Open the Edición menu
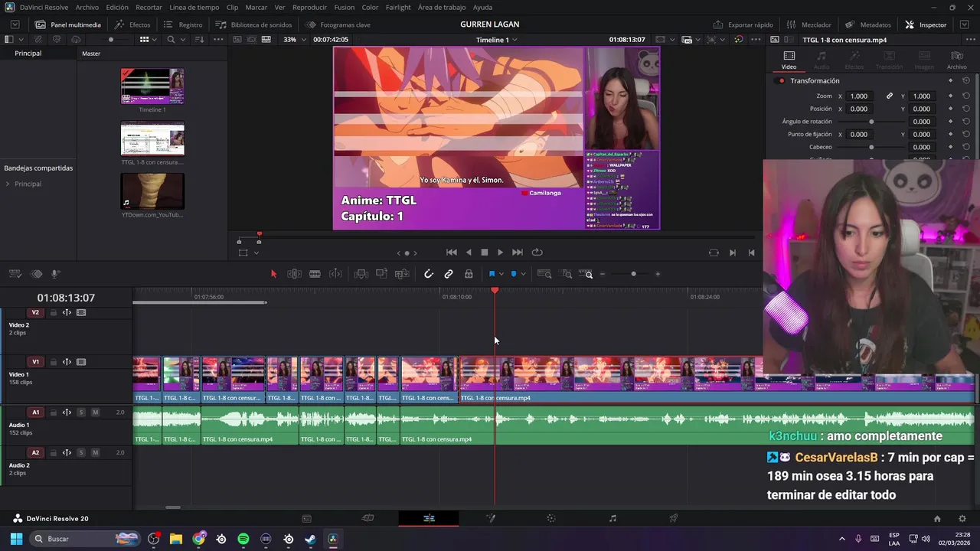980x551 pixels. pyautogui.click(x=117, y=7)
